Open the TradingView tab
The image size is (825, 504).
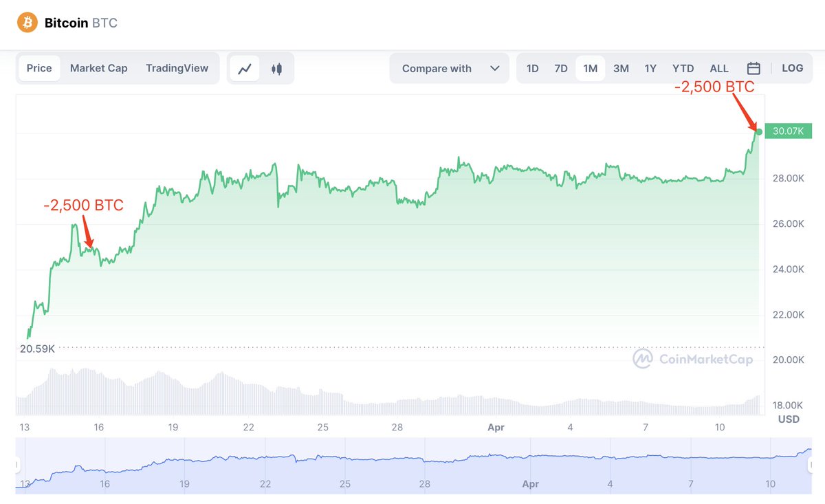click(x=177, y=68)
